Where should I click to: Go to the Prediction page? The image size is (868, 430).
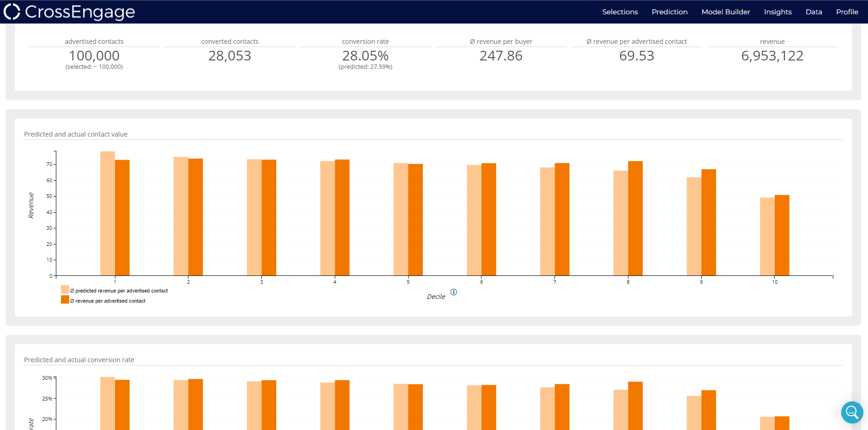[669, 12]
